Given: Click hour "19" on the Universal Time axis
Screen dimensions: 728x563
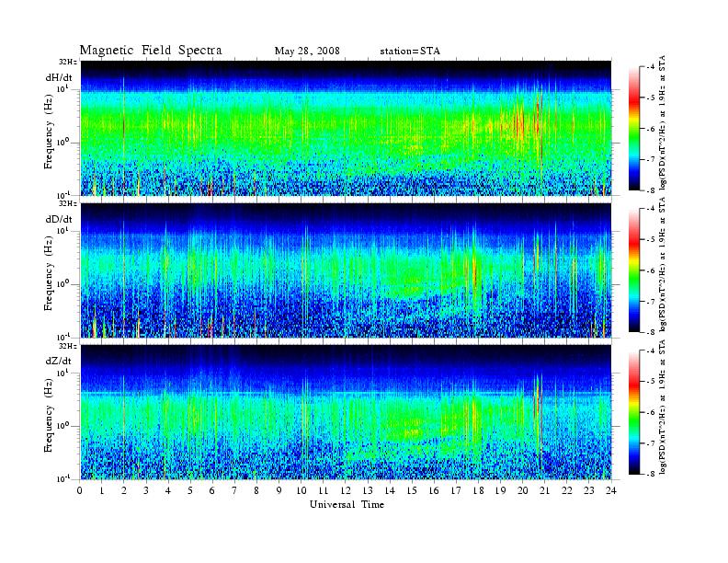Looking at the screenshot, I should tap(500, 490).
